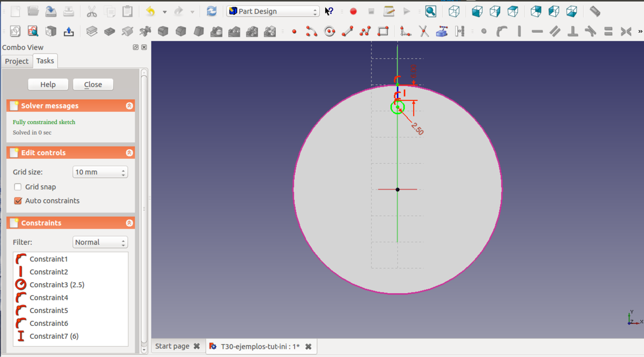Switch to the Start page tab
644x357 pixels.
tap(172, 346)
